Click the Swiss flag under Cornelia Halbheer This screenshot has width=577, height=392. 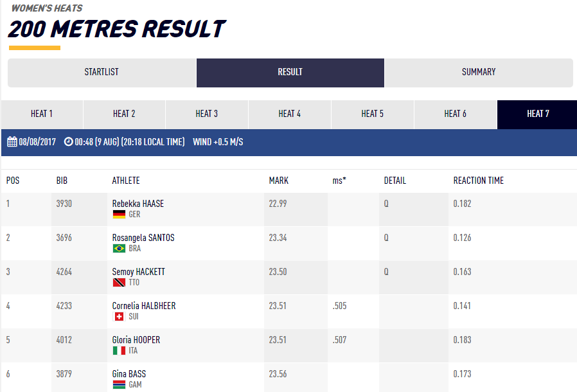pos(119,317)
